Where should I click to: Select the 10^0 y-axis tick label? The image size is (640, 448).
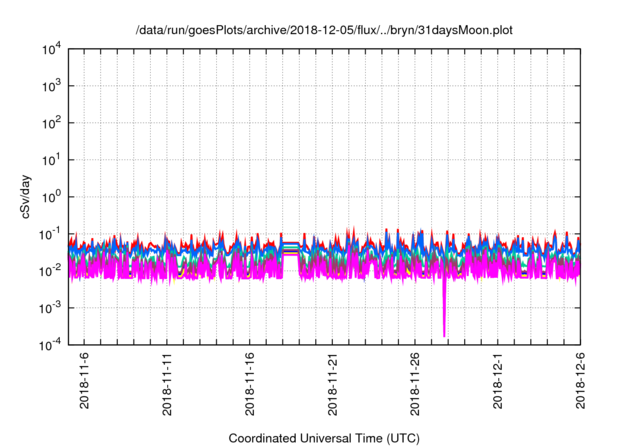click(52, 196)
